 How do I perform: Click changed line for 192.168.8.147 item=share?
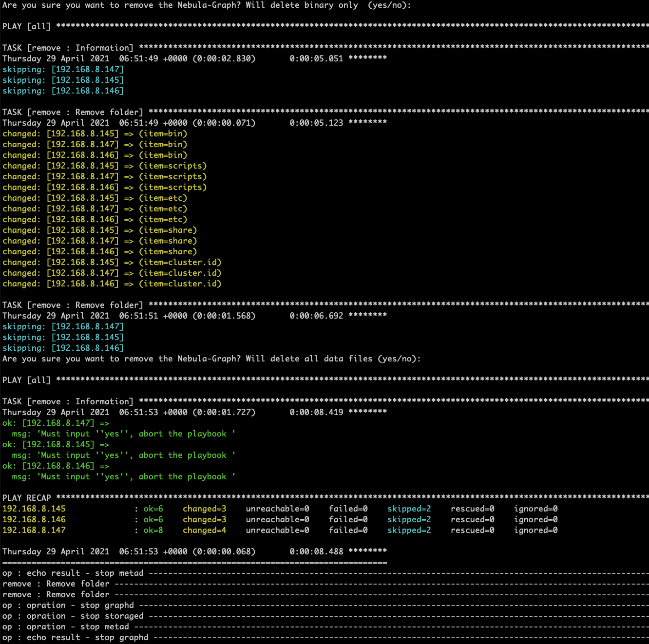pyautogui.click(x=100, y=241)
